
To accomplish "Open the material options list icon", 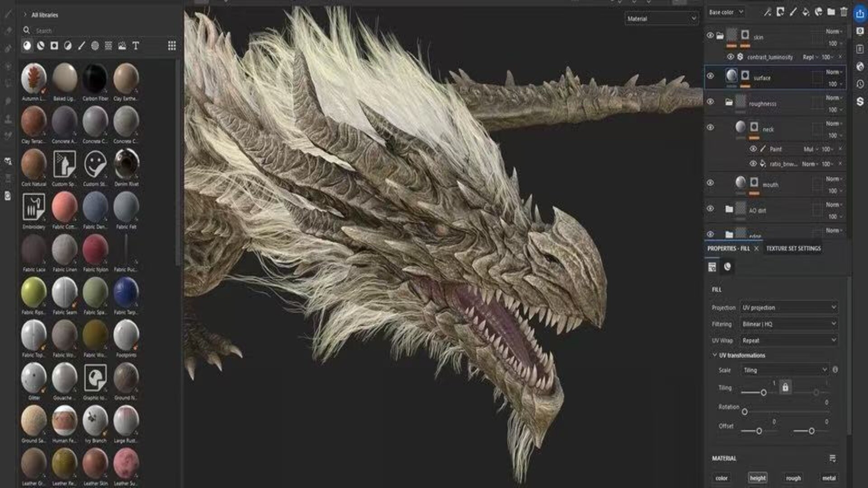I will 833,458.
